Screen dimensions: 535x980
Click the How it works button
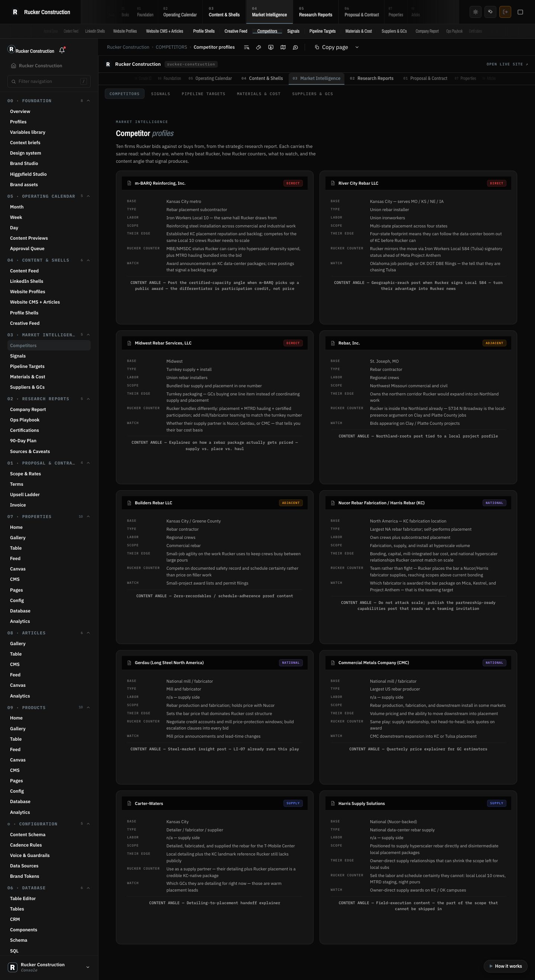(x=505, y=966)
